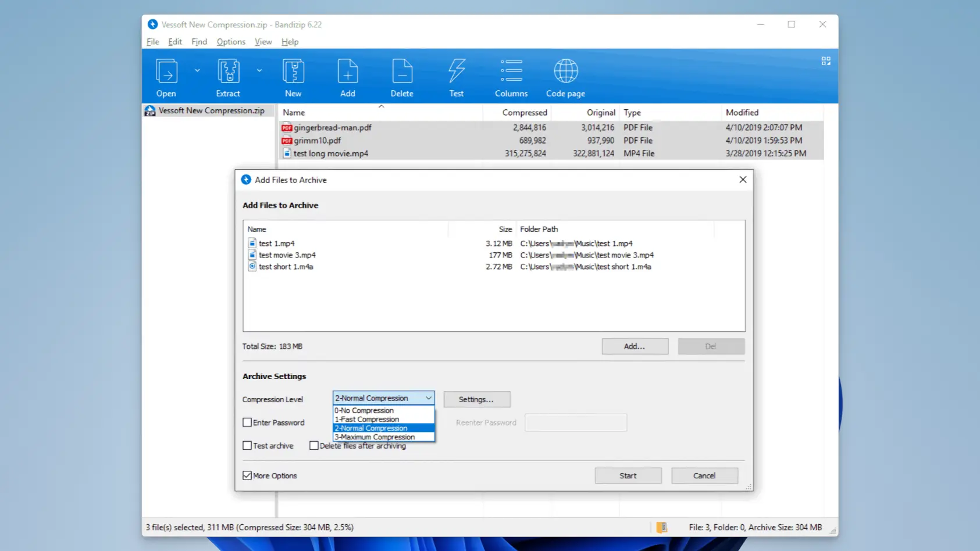Open the Compression Level dropdown

428,398
